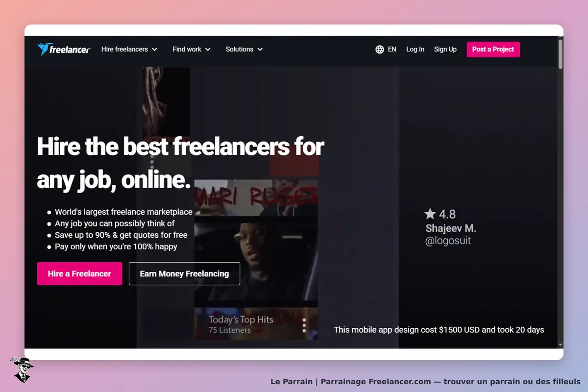Click the Hire the best freelancers headline
The height and width of the screenshot is (392, 588).
tap(180, 163)
